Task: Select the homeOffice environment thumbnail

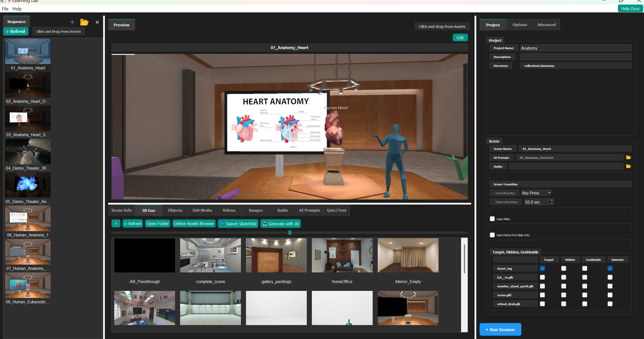Action: 342,255
